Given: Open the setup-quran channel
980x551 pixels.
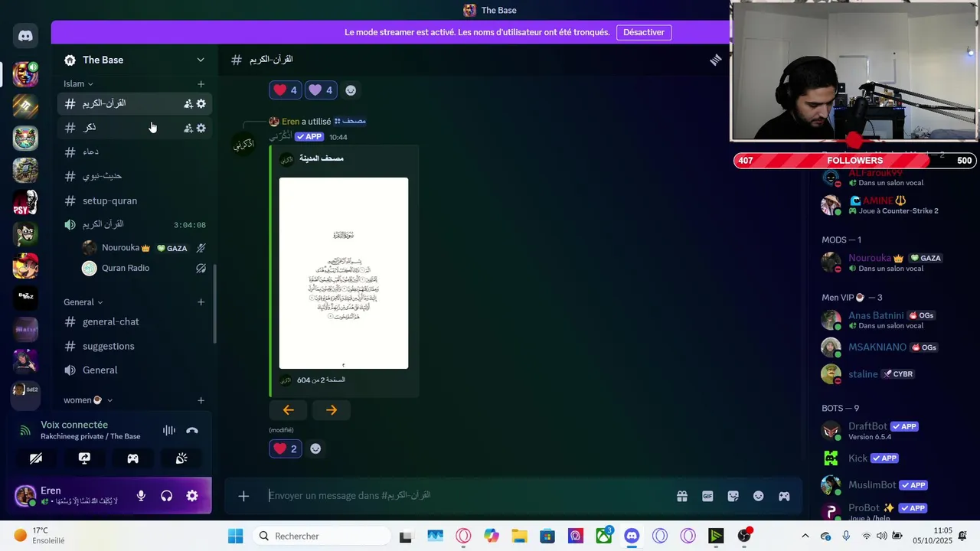Looking at the screenshot, I should [x=134, y=201].
